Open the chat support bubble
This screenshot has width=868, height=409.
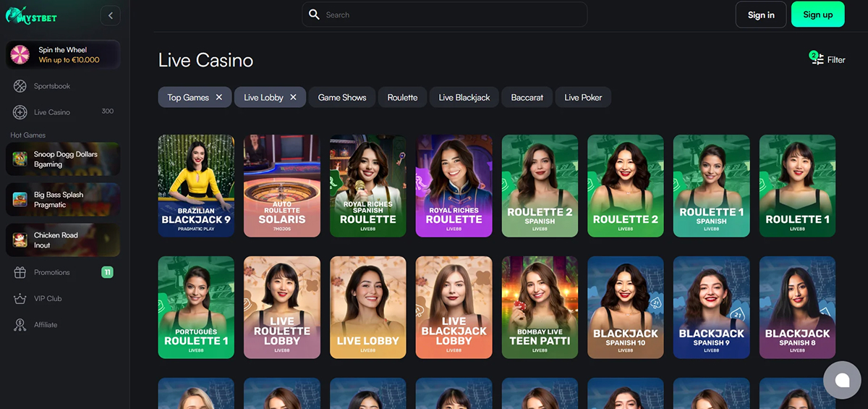tap(841, 380)
